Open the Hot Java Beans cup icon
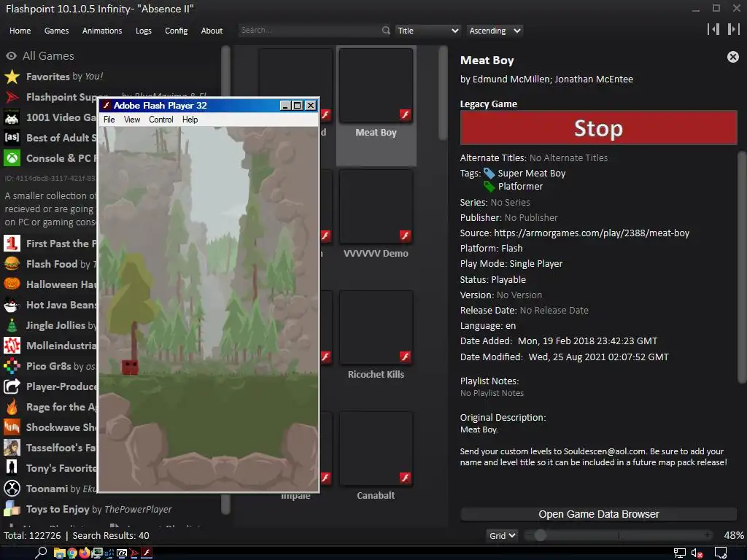Image resolution: width=747 pixels, height=560 pixels. tap(12, 305)
